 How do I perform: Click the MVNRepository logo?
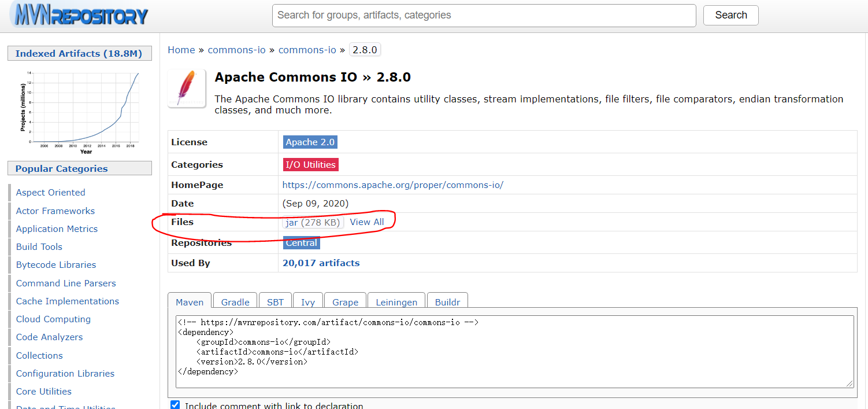80,16
